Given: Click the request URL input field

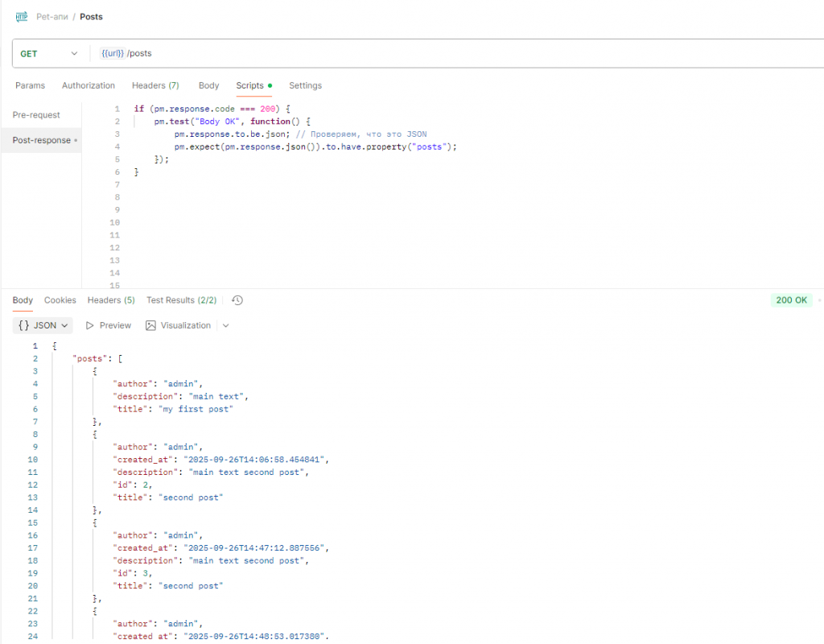Looking at the screenshot, I should pyautogui.click(x=402, y=53).
